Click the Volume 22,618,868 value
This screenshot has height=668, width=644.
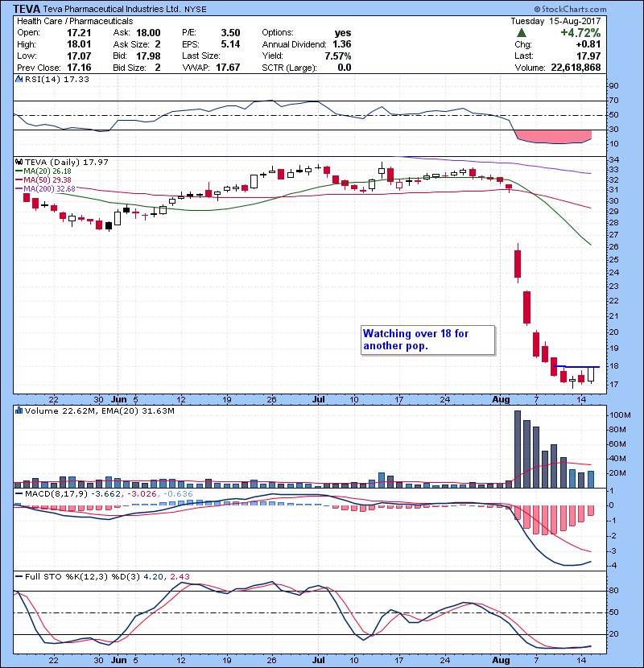pos(576,68)
